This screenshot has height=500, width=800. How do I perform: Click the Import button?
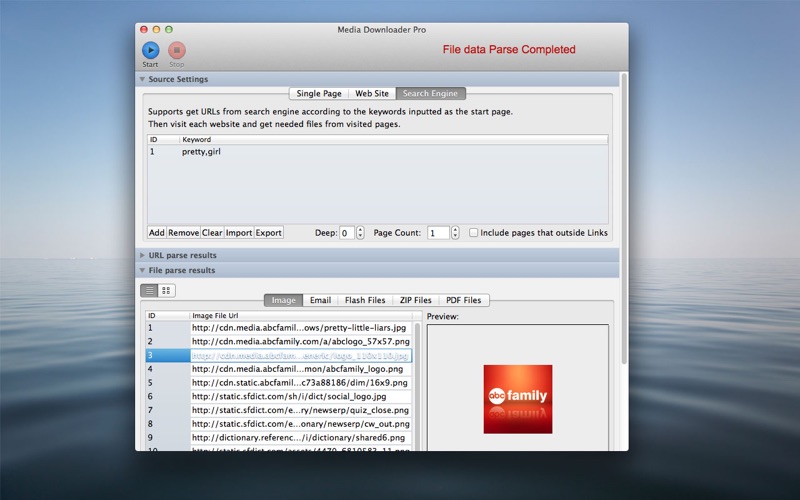[239, 233]
